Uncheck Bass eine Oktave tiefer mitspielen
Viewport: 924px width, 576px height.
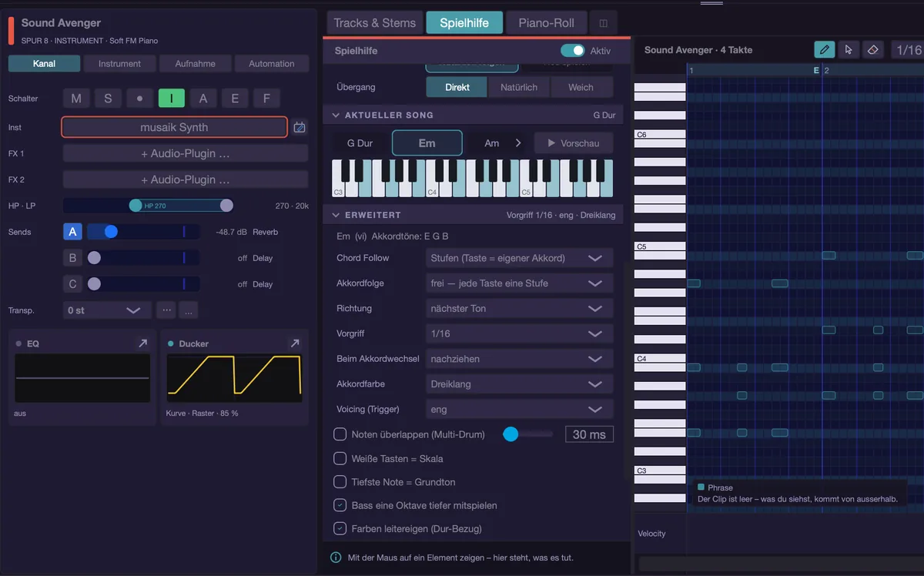[340, 506]
